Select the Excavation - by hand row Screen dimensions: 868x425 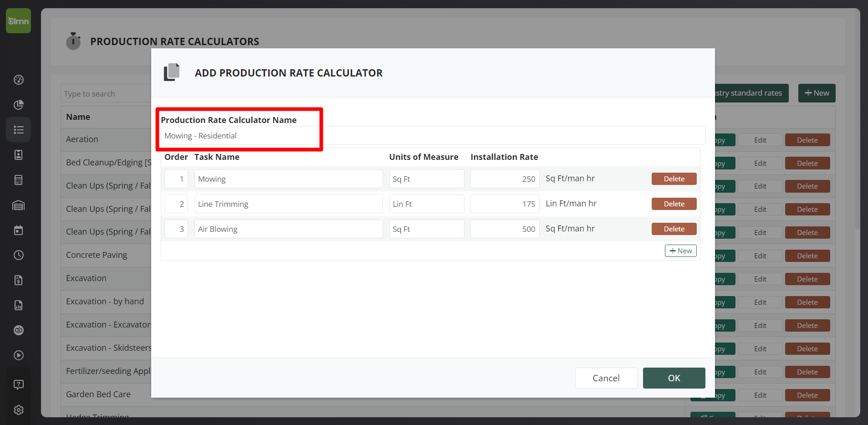click(x=105, y=302)
